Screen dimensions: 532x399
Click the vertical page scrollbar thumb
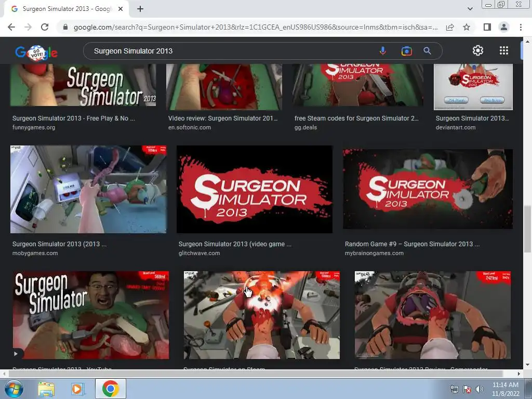[x=527, y=229]
